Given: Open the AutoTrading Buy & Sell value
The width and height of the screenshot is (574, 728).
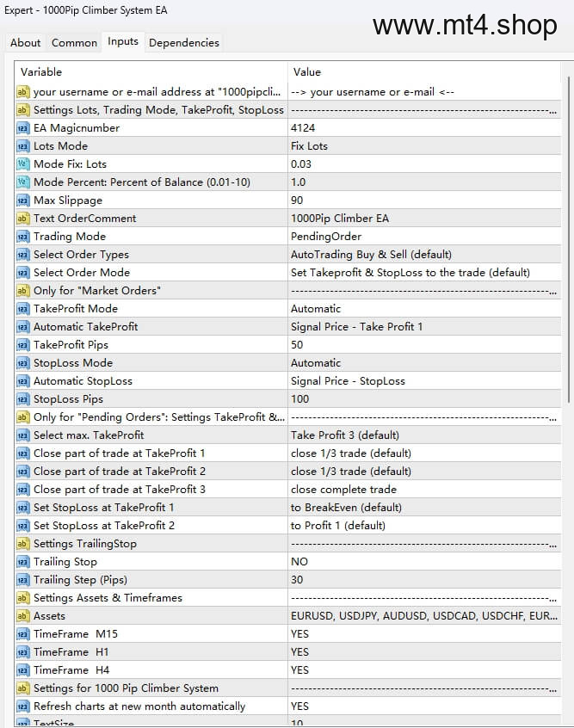Looking at the screenshot, I should pyautogui.click(x=424, y=255).
